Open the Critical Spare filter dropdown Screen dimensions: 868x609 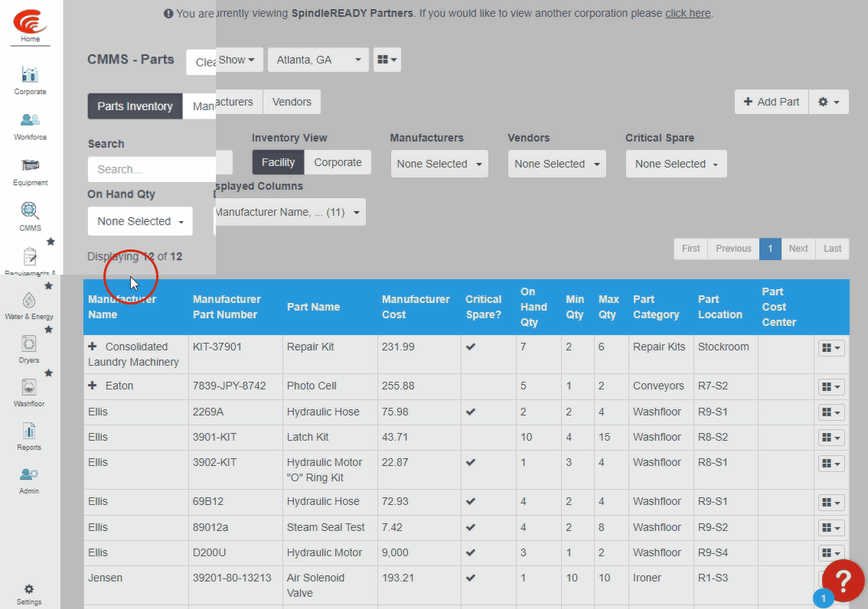pyautogui.click(x=677, y=164)
